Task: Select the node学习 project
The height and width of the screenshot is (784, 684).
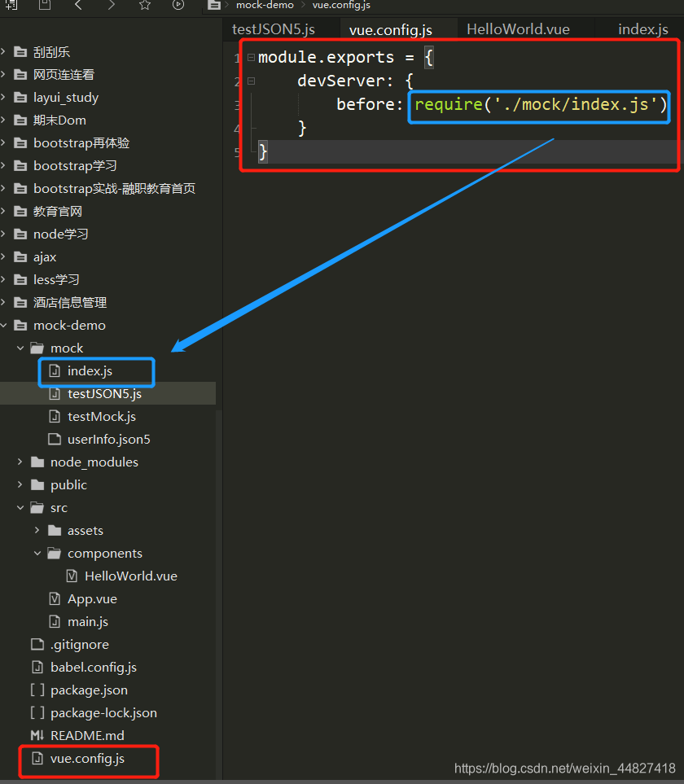Action: [x=60, y=234]
